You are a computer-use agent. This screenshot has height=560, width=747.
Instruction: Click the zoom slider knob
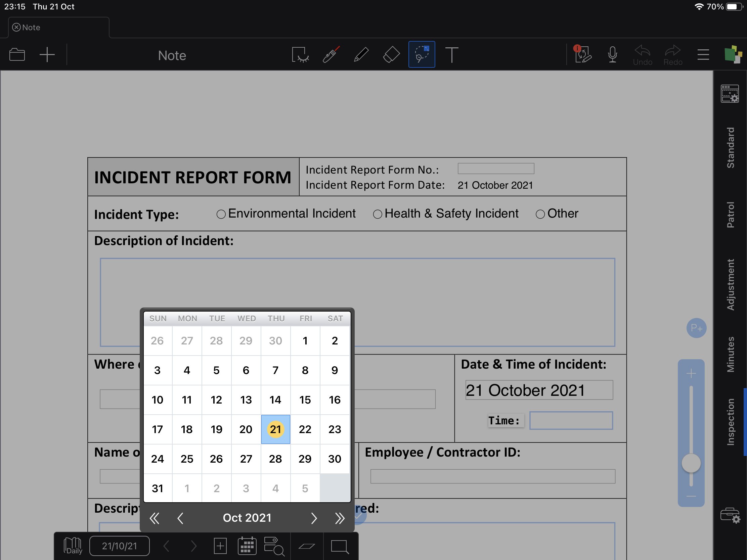pos(691,463)
